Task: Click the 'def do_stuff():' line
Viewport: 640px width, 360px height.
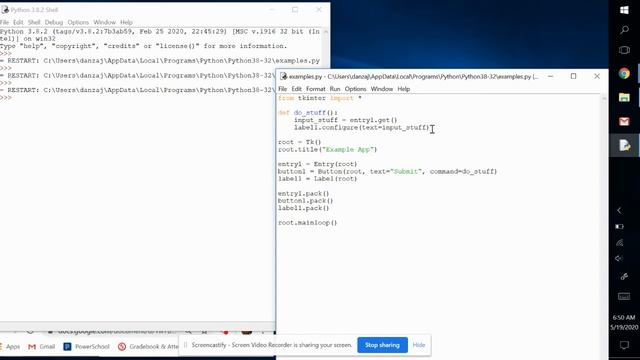Action: click(308, 113)
